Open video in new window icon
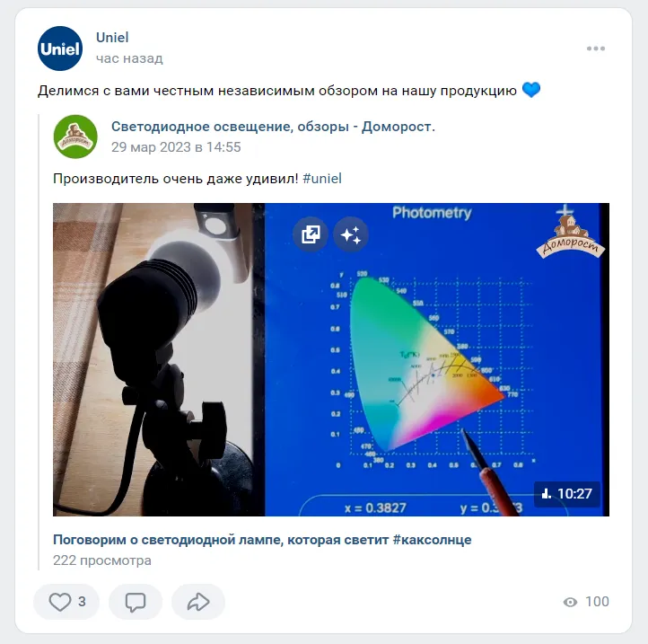Image resolution: width=648 pixels, height=644 pixels. click(x=311, y=235)
